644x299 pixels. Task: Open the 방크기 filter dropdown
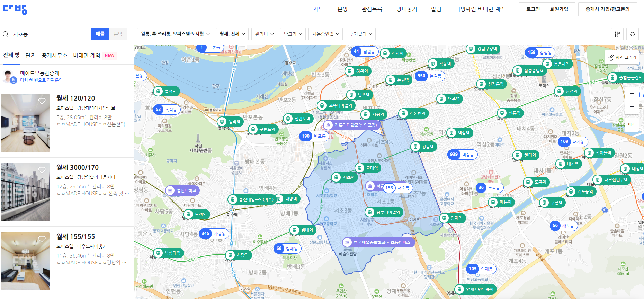293,34
